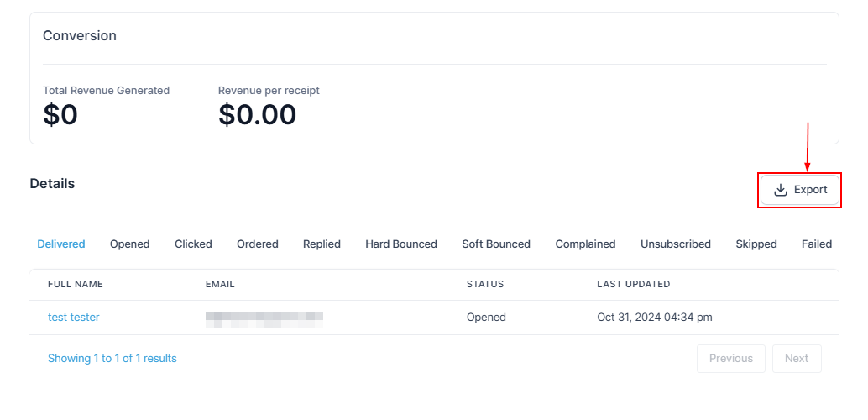
Task: Click the Last Updated column header
Action: 633,285
